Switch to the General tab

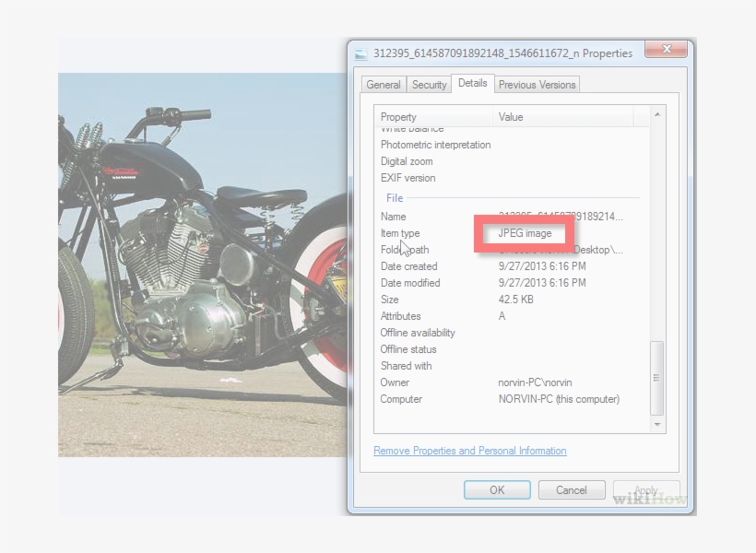click(383, 84)
